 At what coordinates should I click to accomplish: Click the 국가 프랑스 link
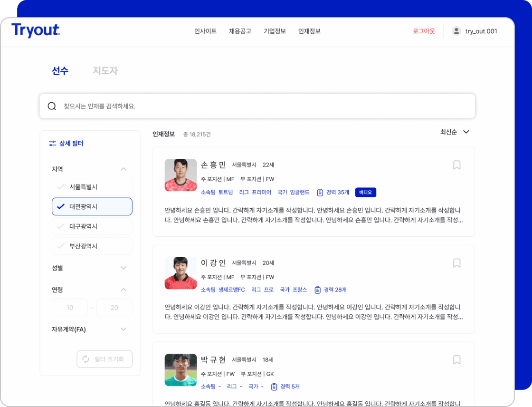pyautogui.click(x=294, y=290)
